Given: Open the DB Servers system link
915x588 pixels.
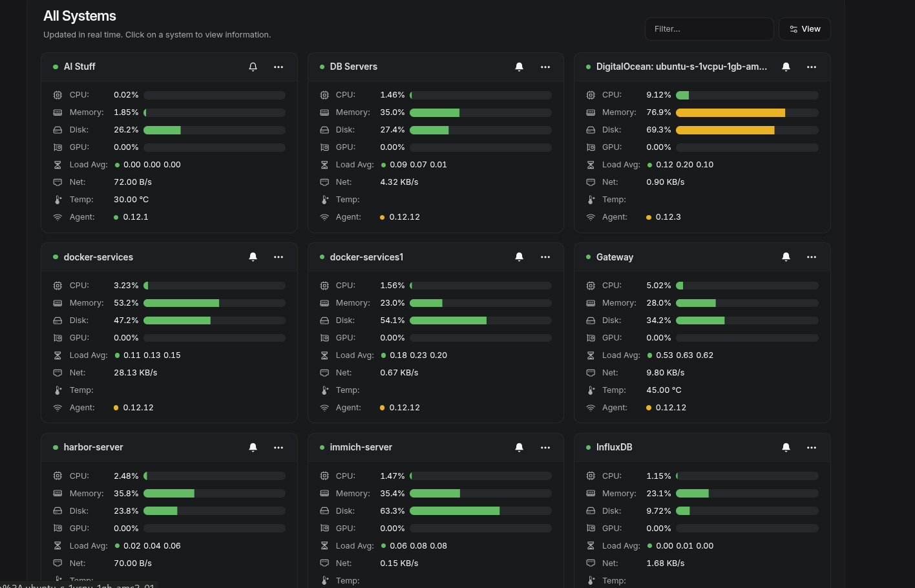Looking at the screenshot, I should click(353, 67).
